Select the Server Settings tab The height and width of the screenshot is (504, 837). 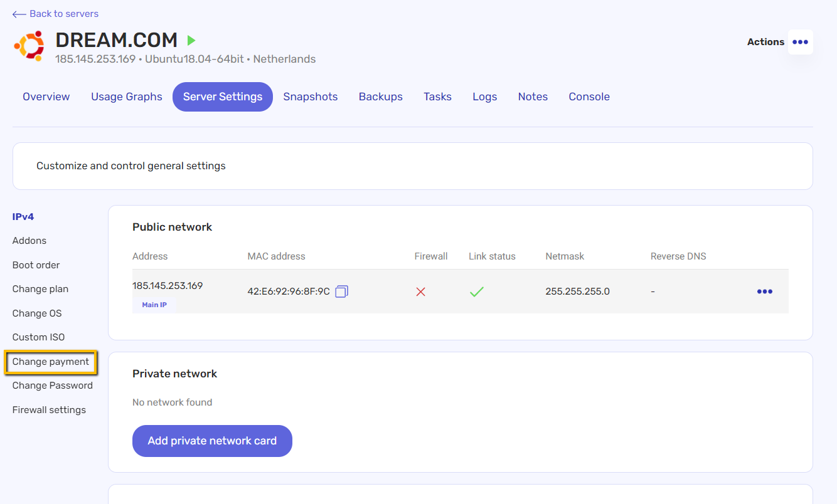[x=223, y=97]
